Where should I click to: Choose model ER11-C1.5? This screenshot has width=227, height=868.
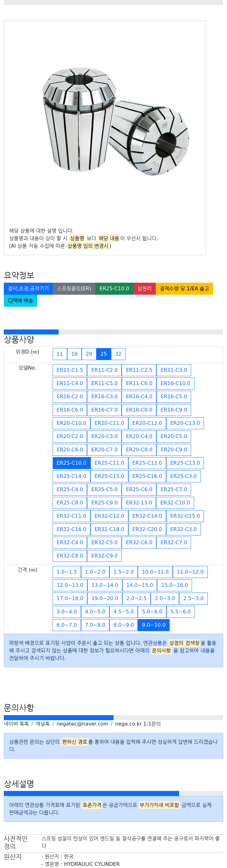click(x=70, y=370)
